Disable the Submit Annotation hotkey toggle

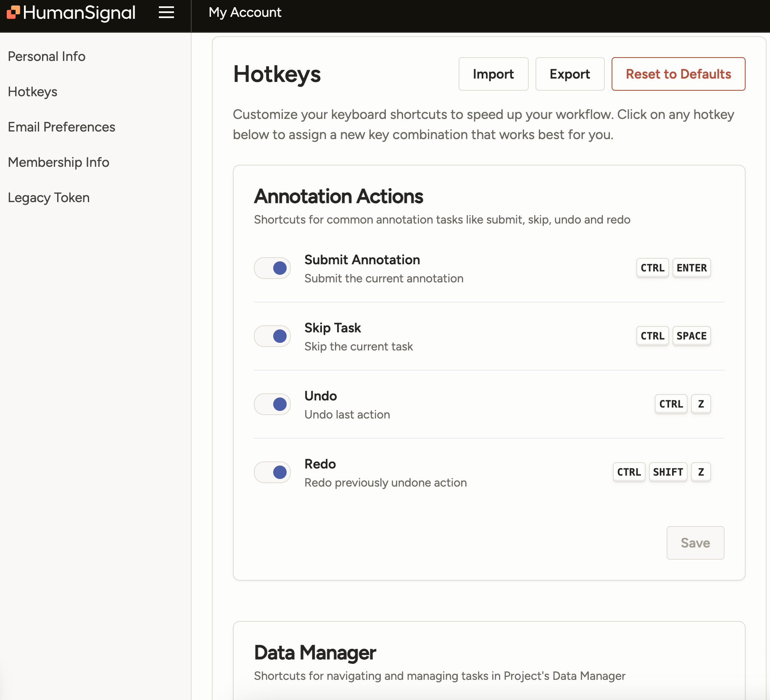pos(272,268)
